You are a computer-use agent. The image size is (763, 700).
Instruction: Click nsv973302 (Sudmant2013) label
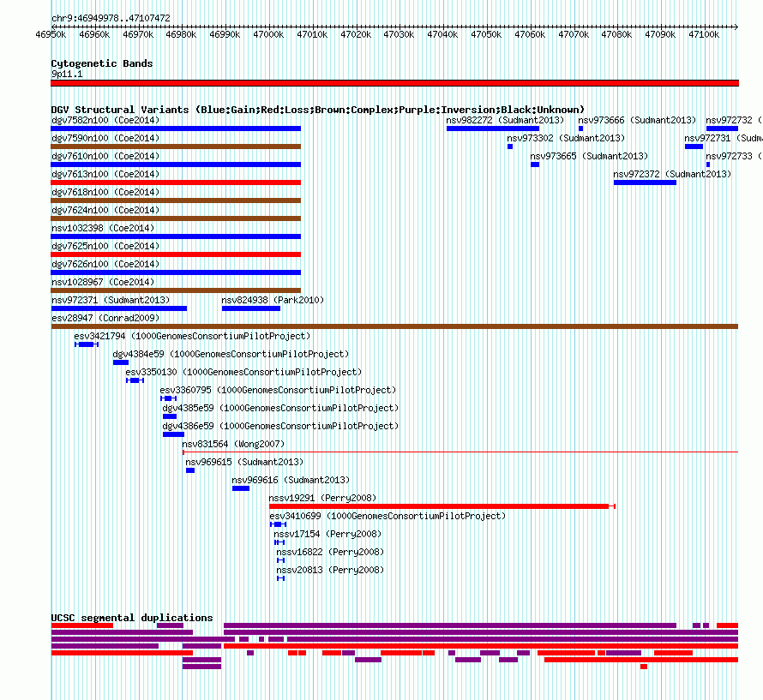566,138
